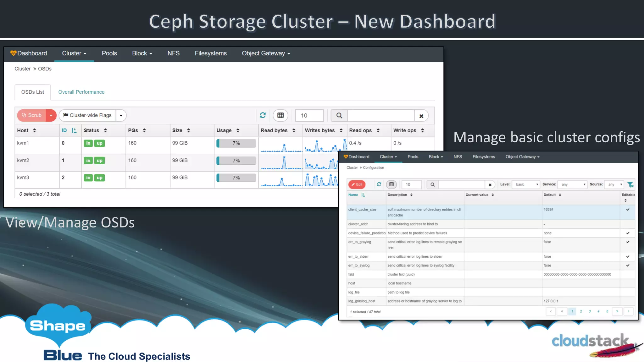The image size is (644, 362).
Task: Open the Source dropdown set to any
Action: click(614, 184)
